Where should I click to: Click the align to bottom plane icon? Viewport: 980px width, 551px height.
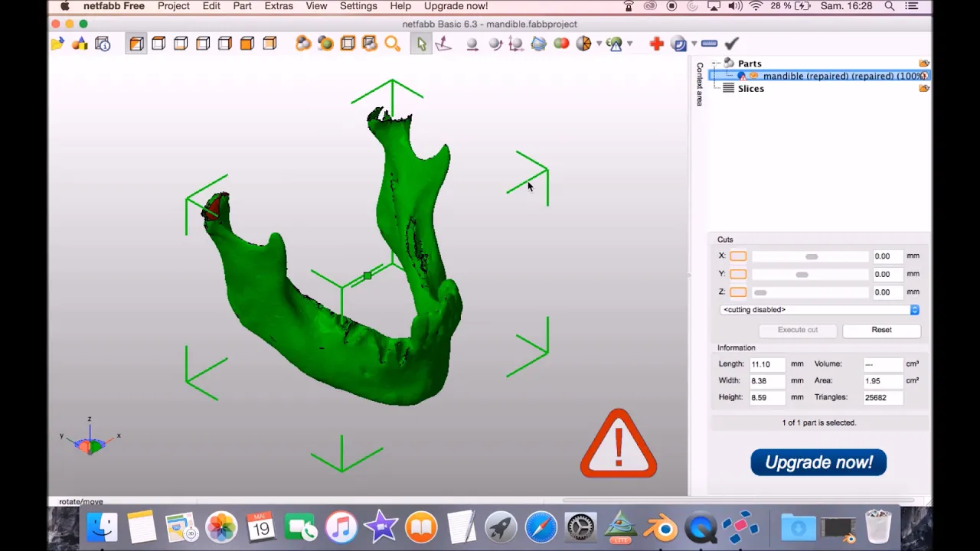pyautogui.click(x=443, y=44)
